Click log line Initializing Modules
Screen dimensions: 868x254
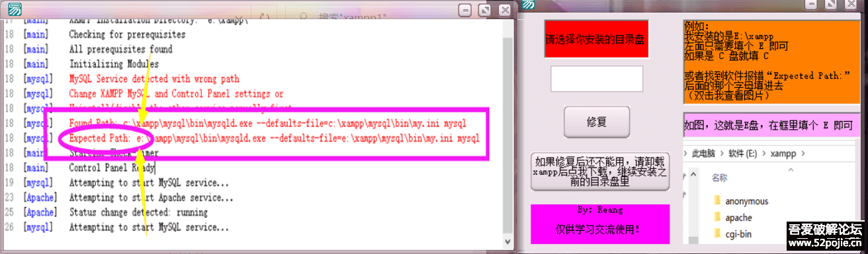(x=114, y=64)
